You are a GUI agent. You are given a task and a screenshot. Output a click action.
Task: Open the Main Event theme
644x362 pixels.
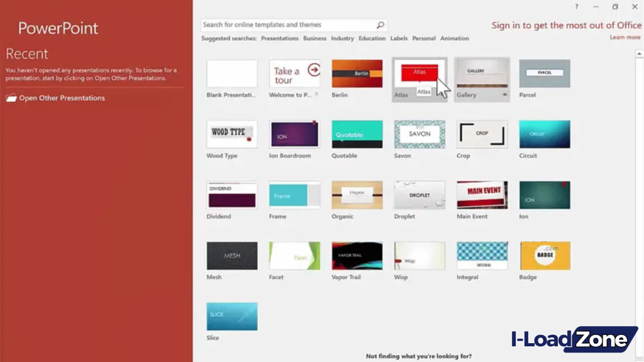481,194
